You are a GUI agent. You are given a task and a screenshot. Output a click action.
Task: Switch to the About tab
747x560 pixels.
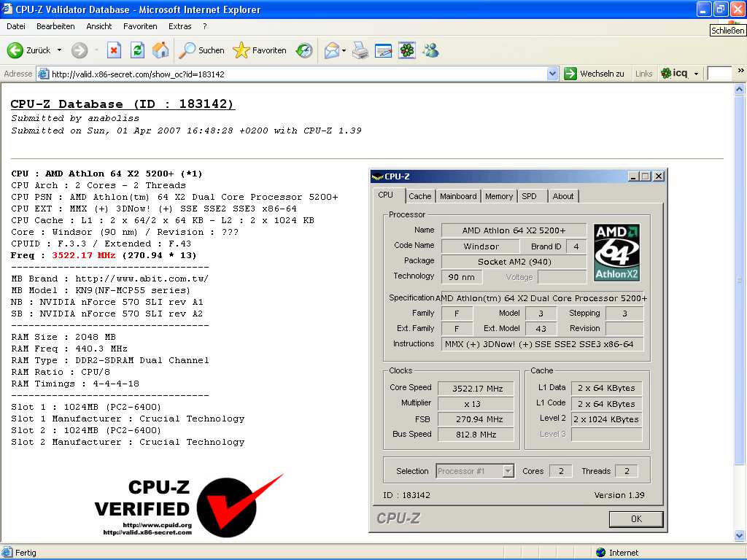563,196
